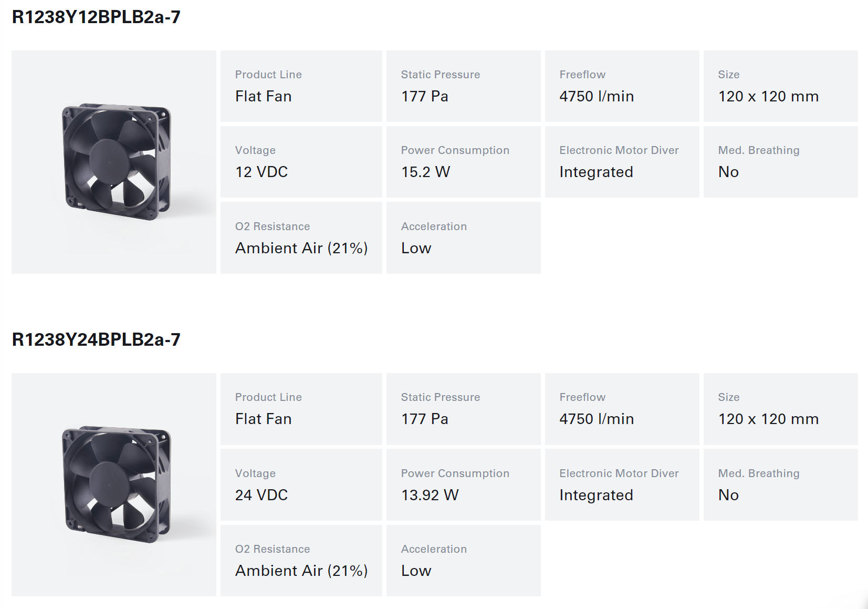Image resolution: width=868 pixels, height=609 pixels.
Task: Click second product's Size 120 x 120 mm
Action: point(781,409)
